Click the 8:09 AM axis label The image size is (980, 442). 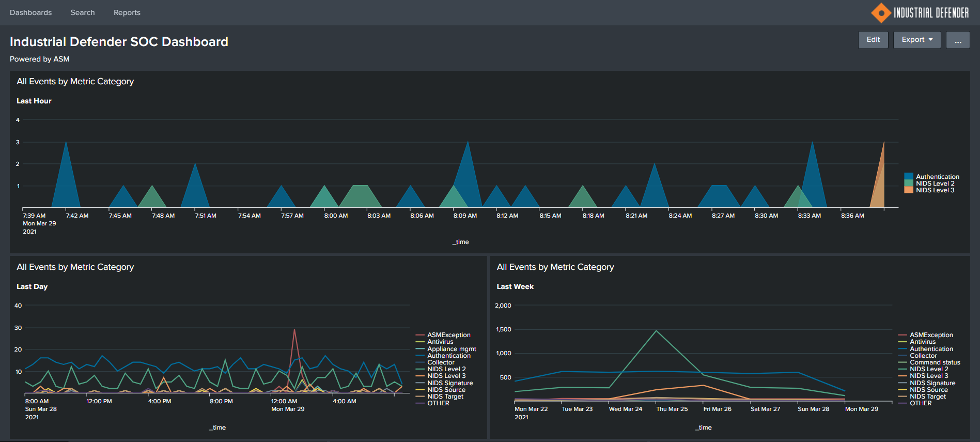click(465, 216)
